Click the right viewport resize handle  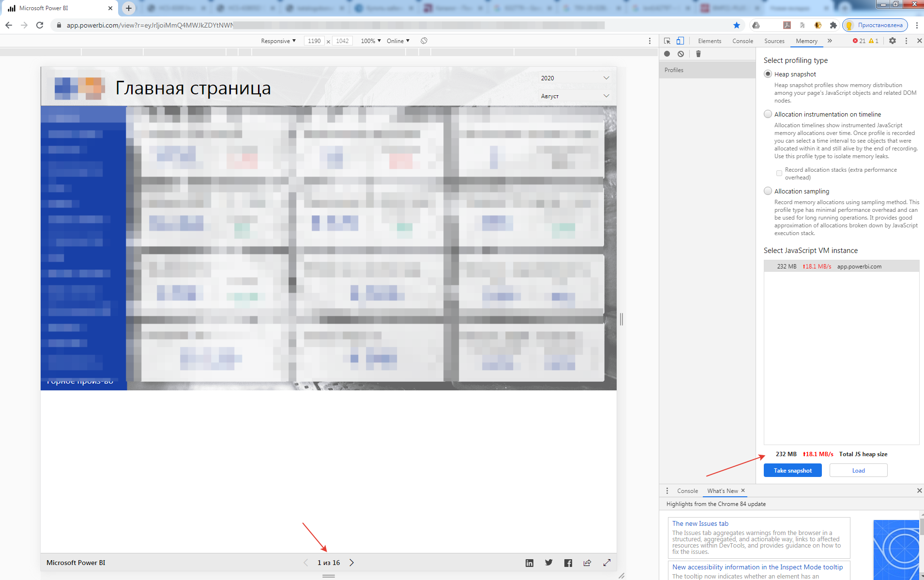click(621, 319)
